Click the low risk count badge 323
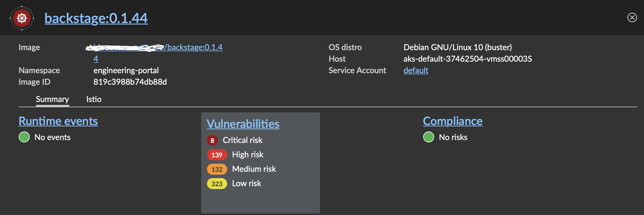 (217, 184)
